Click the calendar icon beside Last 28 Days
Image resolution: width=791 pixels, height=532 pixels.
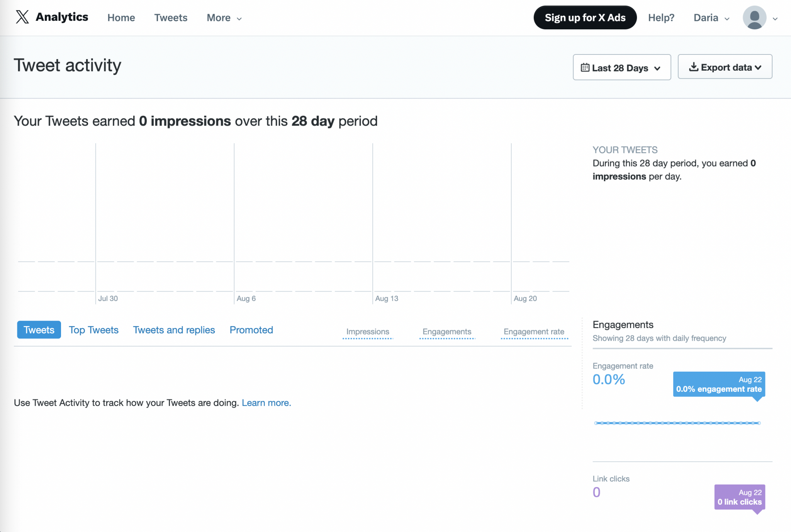pos(586,67)
